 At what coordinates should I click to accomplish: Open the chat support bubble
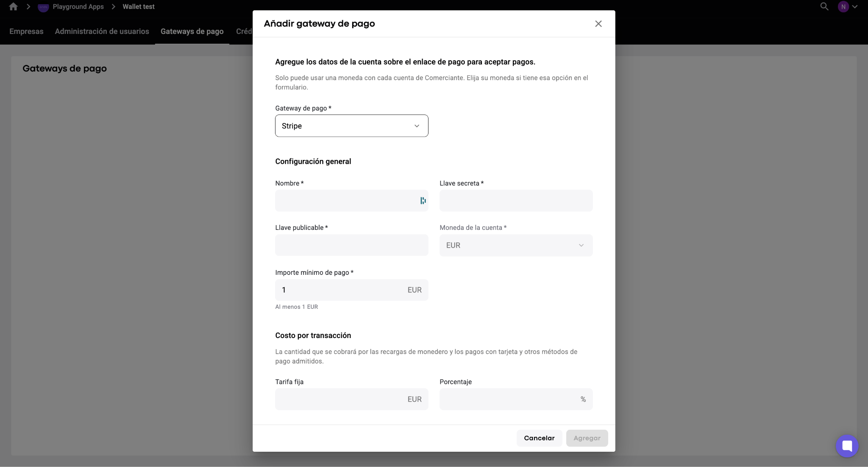click(x=847, y=446)
